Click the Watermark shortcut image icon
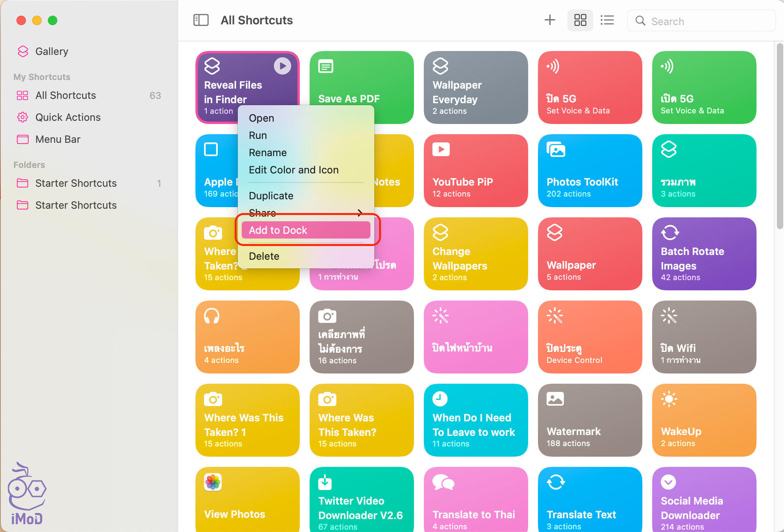 (x=555, y=399)
